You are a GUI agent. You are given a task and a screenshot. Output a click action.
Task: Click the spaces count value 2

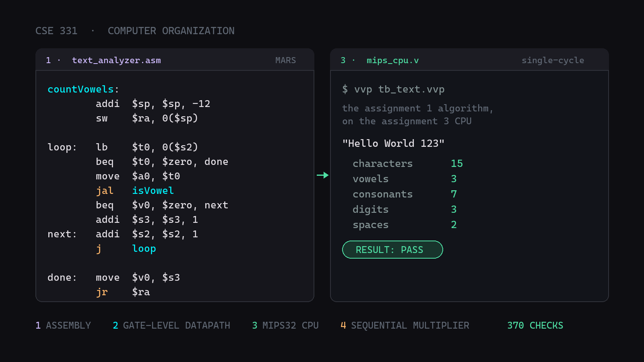pos(454,225)
